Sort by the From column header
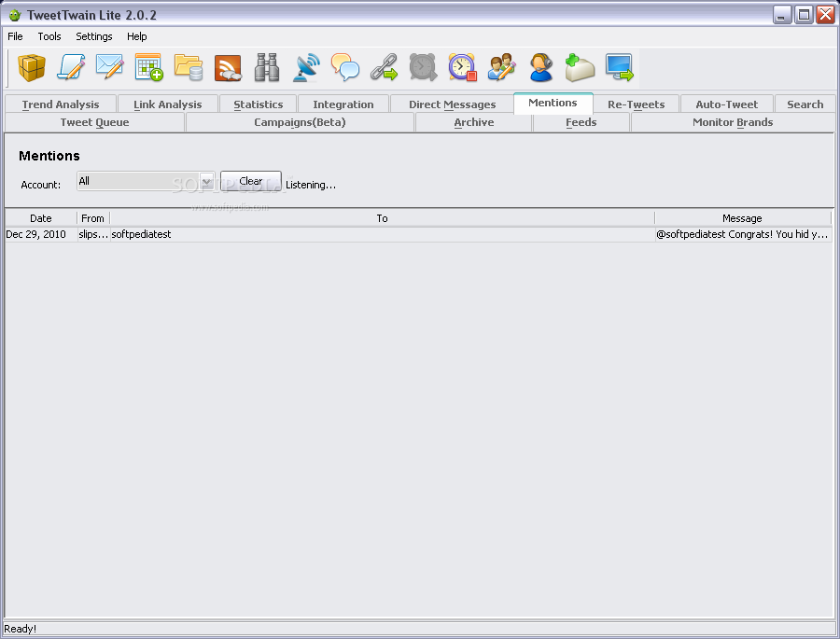840x639 pixels. point(93,218)
